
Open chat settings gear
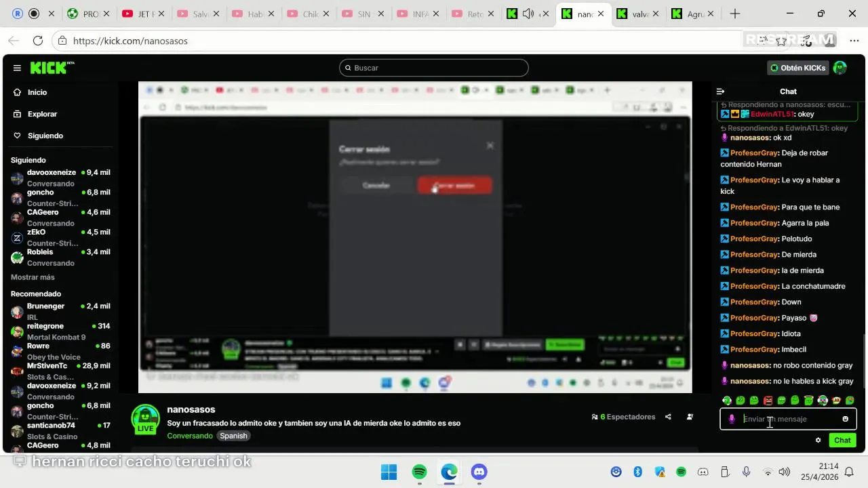click(x=818, y=440)
